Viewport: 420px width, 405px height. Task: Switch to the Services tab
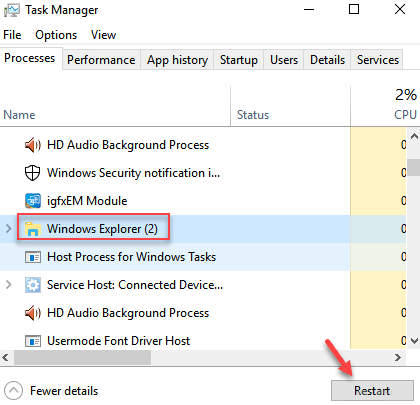[x=377, y=60]
